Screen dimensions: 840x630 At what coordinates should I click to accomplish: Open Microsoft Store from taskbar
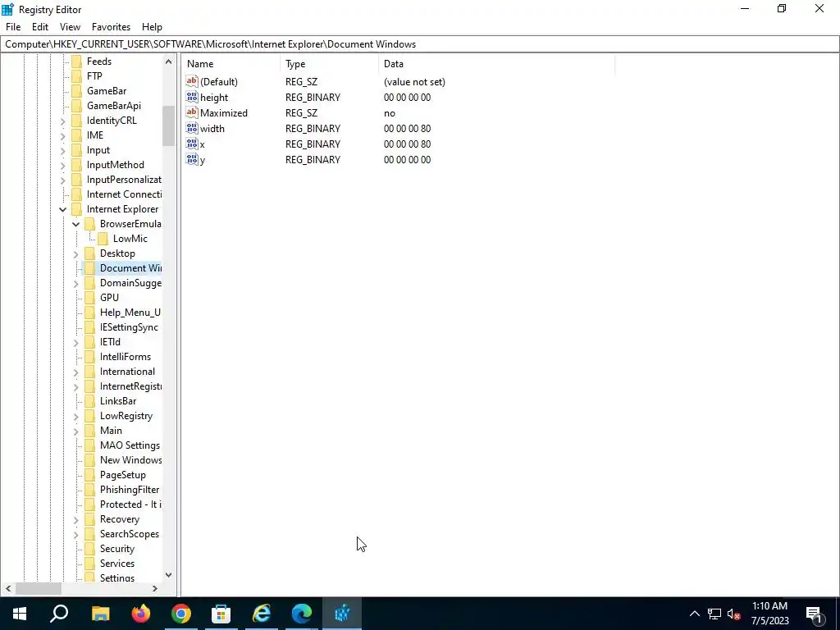click(221, 613)
